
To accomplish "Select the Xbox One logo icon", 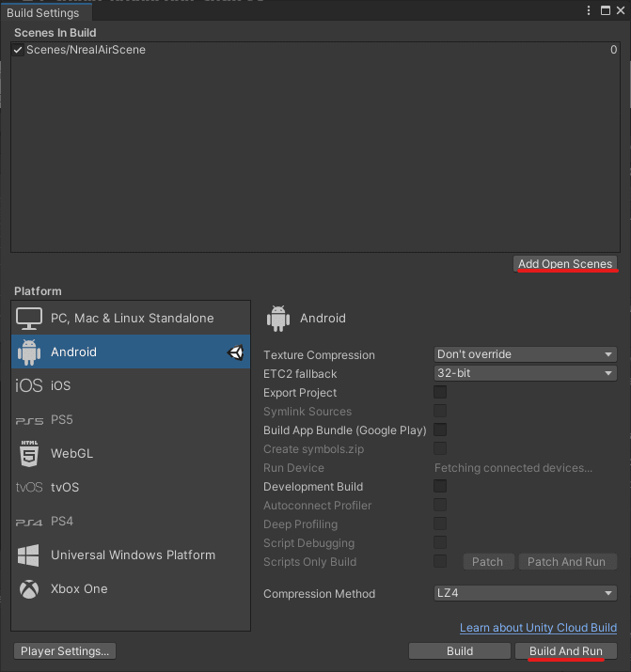I will point(29,589).
